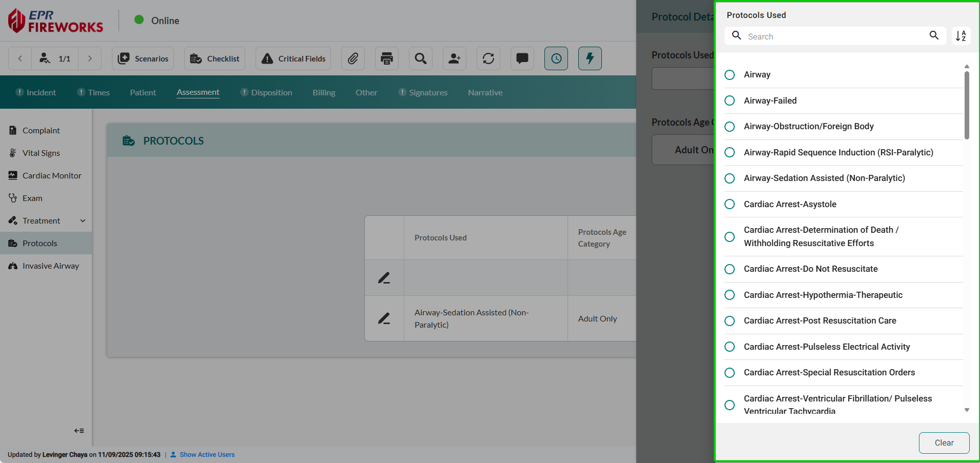Sort protocols list alphabetically A-Z
Viewport: 980px width, 463px height.
click(961, 36)
